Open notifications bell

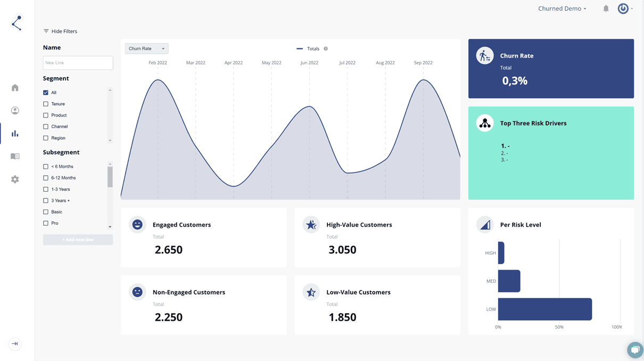pos(606,9)
